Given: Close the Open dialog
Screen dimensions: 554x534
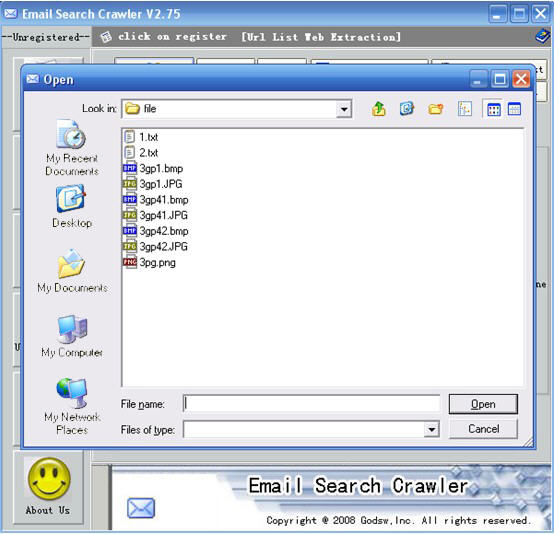Looking at the screenshot, I should tap(521, 79).
